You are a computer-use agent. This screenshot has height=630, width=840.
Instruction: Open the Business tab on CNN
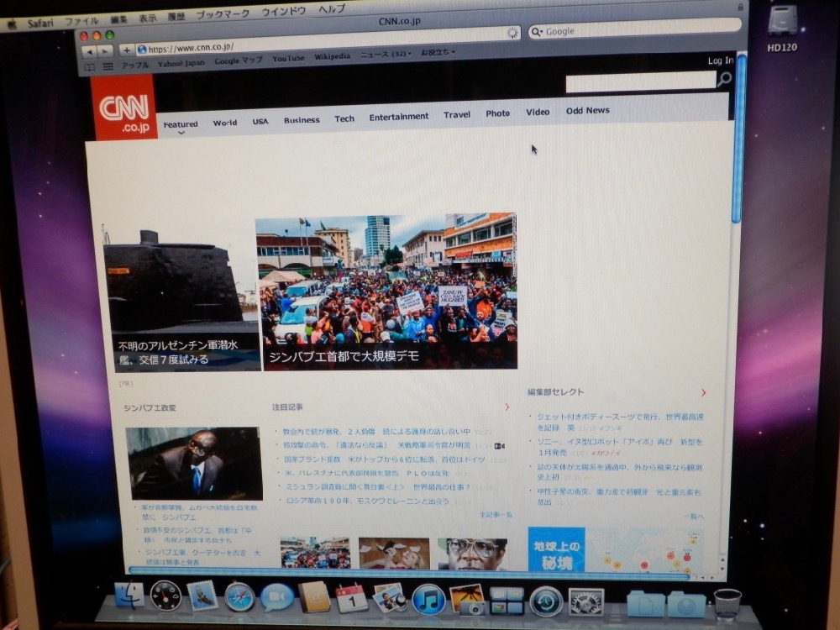[302, 120]
